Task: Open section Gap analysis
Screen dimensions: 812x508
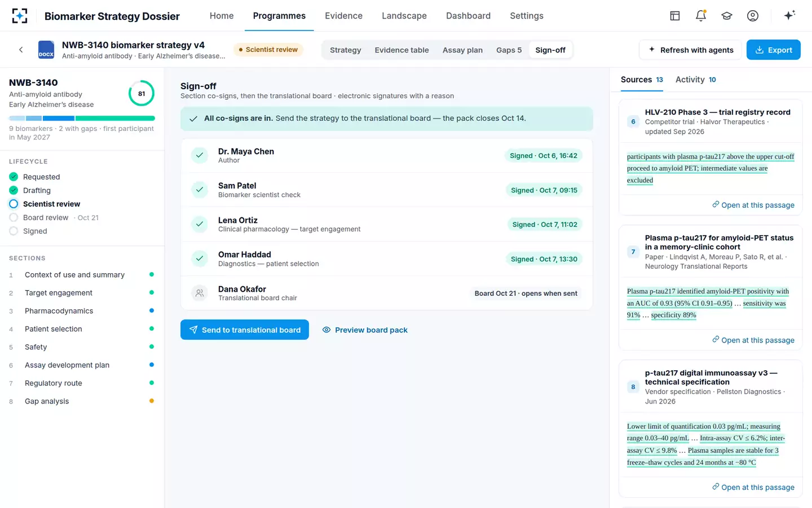Action: (x=82, y=401)
